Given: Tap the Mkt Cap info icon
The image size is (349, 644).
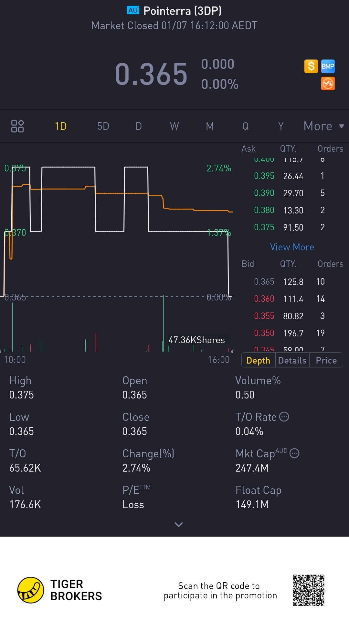Looking at the screenshot, I should coord(294,453).
